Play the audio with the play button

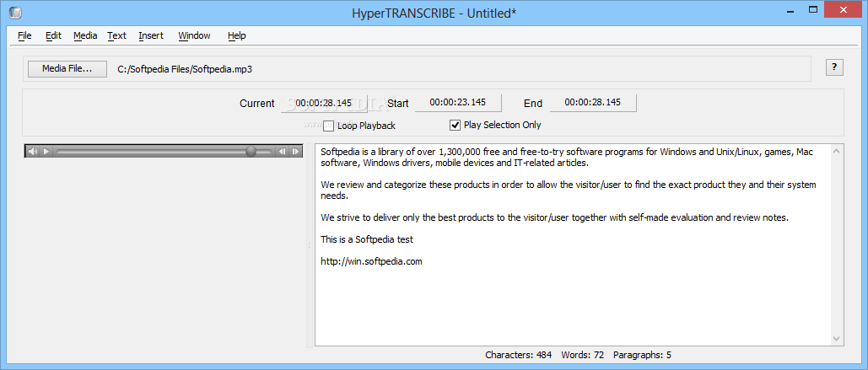[x=46, y=151]
